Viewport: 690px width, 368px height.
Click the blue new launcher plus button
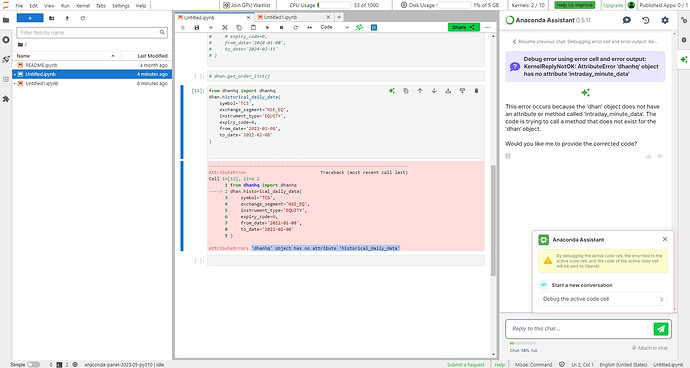tap(30, 18)
